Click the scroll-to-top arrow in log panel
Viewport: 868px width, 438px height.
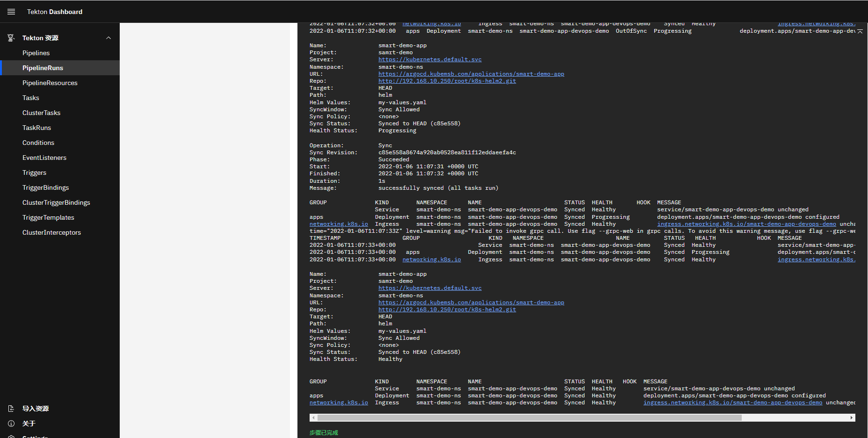point(860,31)
